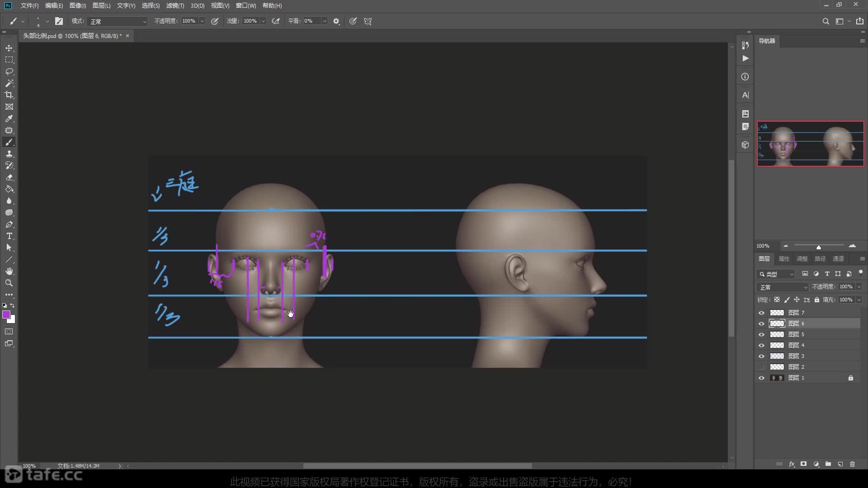Create adjustment layer button
868x488 pixels.
[816, 464]
